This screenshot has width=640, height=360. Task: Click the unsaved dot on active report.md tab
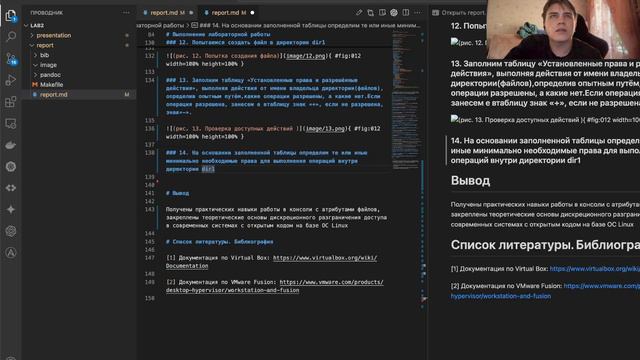[252, 13]
